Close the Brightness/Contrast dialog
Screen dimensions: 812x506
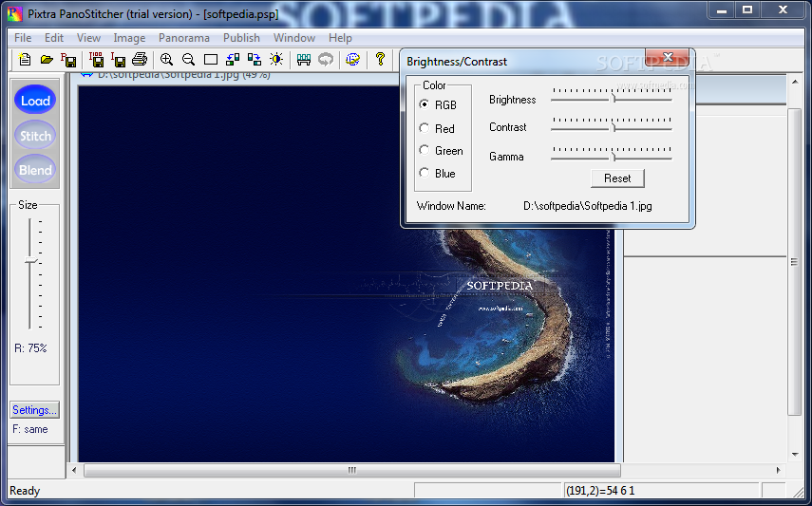point(668,56)
